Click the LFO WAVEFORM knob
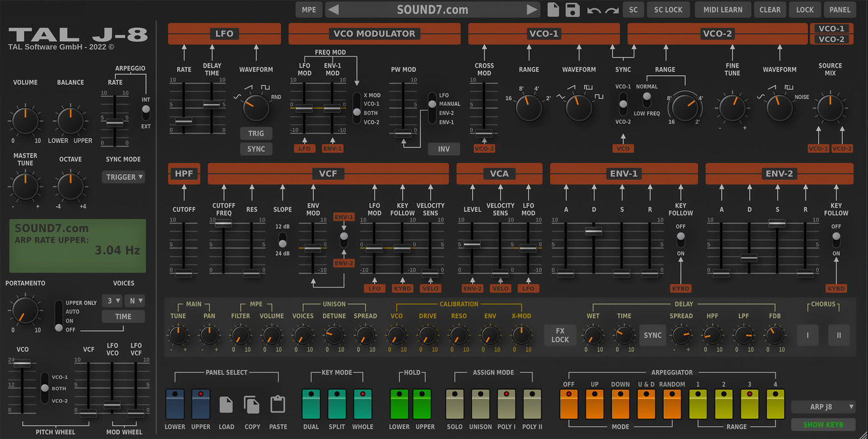 click(256, 107)
